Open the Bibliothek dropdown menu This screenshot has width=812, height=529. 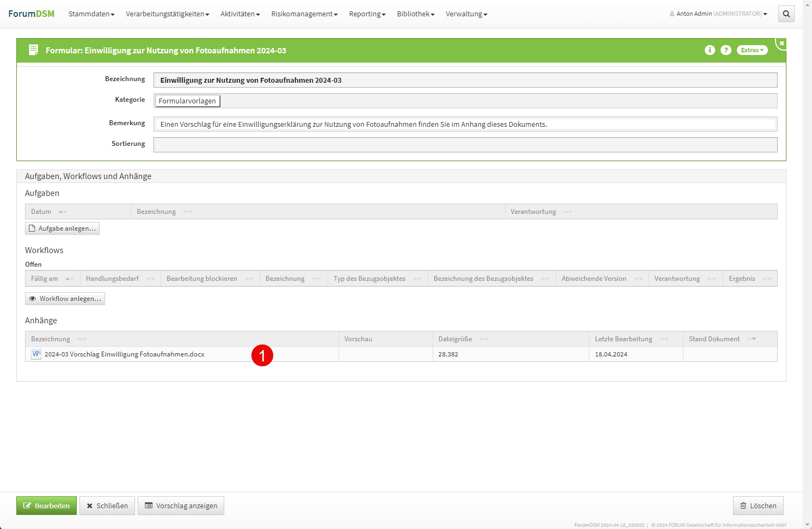(415, 14)
